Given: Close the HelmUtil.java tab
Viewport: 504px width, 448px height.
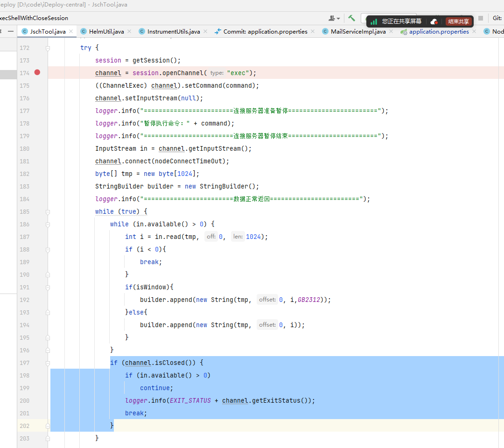Looking at the screenshot, I should click(x=129, y=31).
